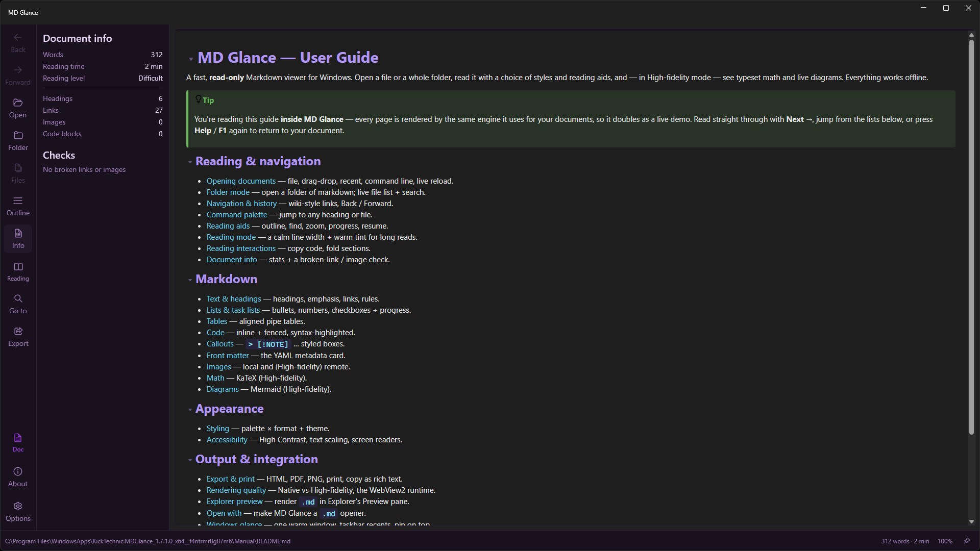
Task: Go back using the Back arrow
Action: 18,43
